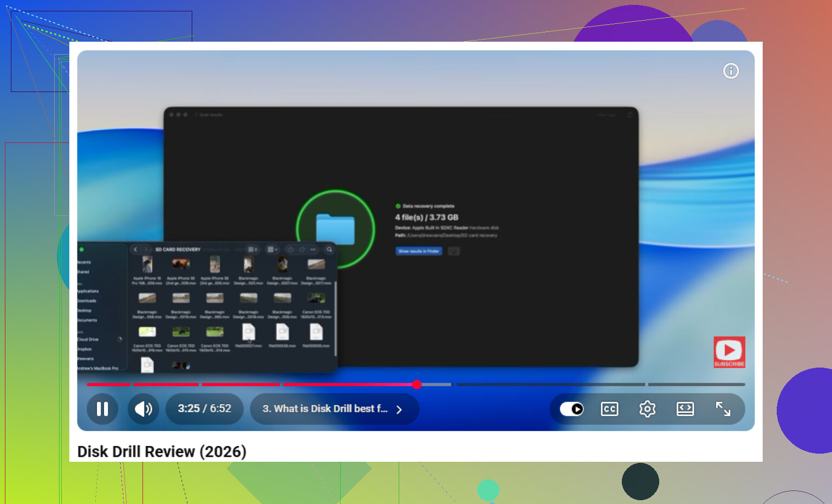Click the "4 file(s) / 3.73 GB" summary text
832x504 pixels.
click(427, 218)
